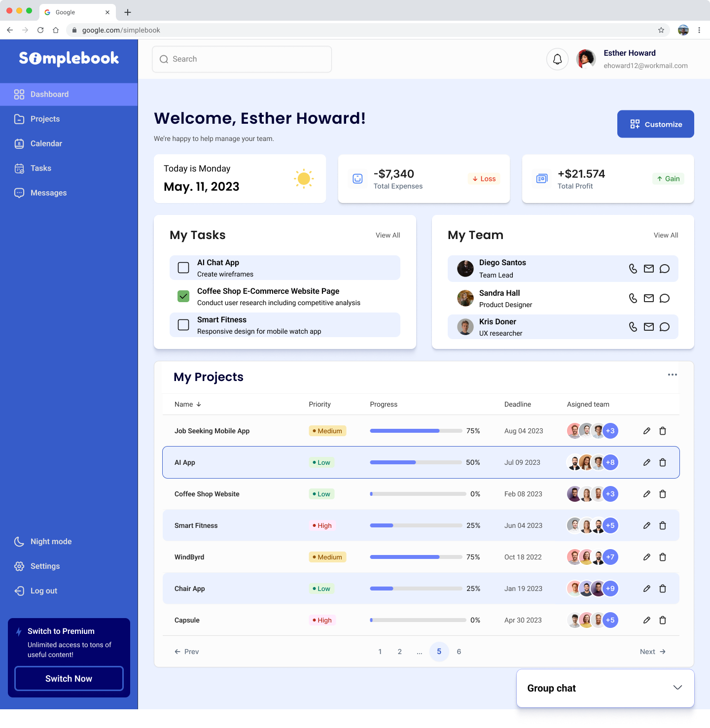
Task: Call Diego Santos via phone icon
Action: click(633, 269)
